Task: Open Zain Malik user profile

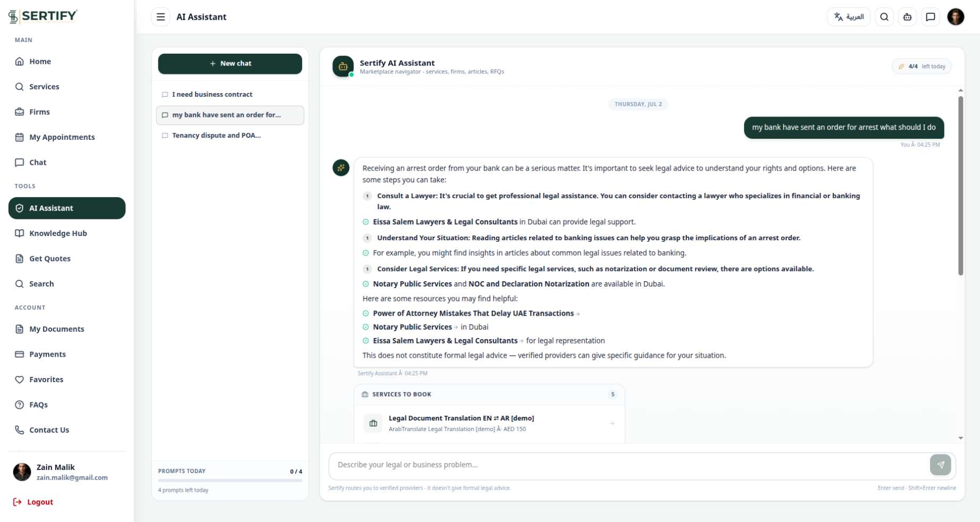Action: (67, 472)
